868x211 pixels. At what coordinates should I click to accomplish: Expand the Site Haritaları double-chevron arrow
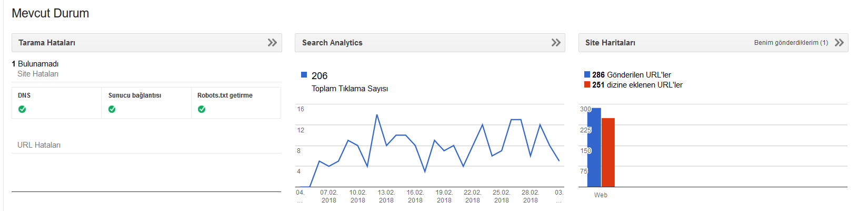coord(839,43)
